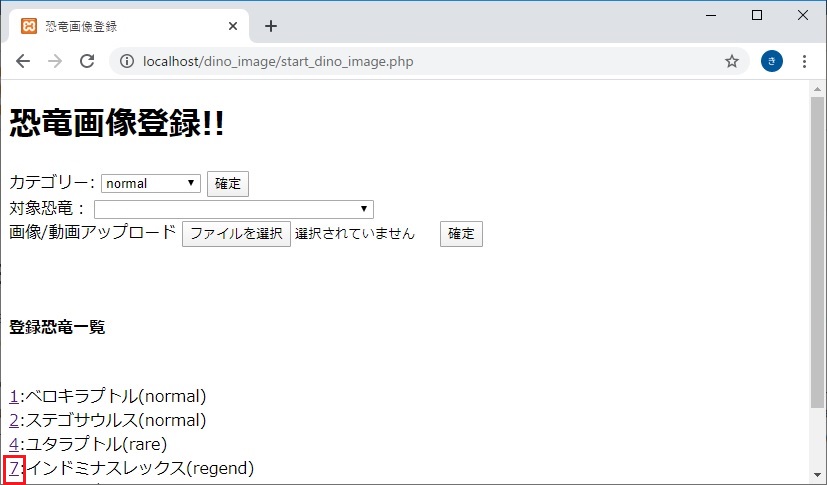Click the ユタラプトル(rare) entry text

coord(96,444)
